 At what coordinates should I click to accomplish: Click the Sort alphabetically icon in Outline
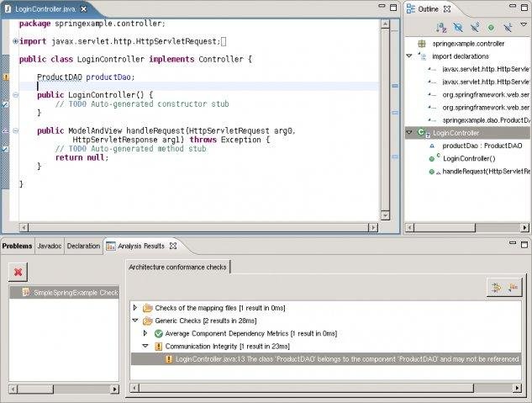[x=440, y=28]
